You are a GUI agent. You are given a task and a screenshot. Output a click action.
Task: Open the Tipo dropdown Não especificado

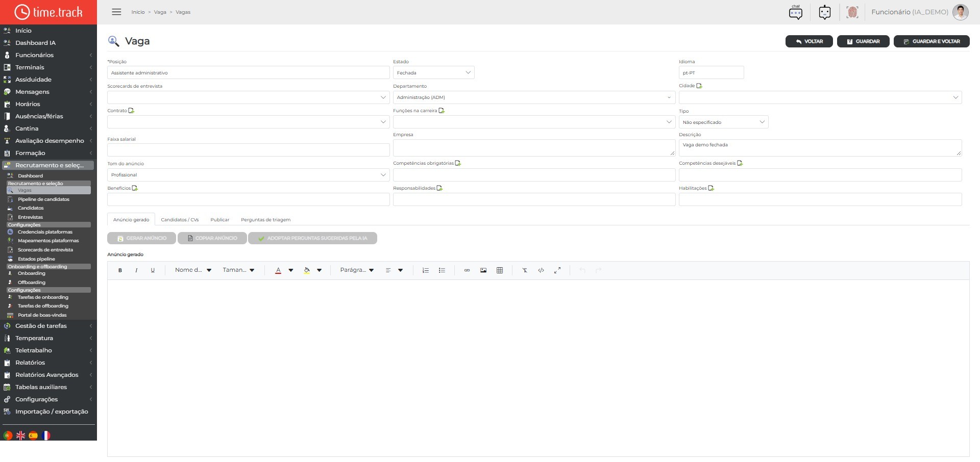[x=723, y=122]
